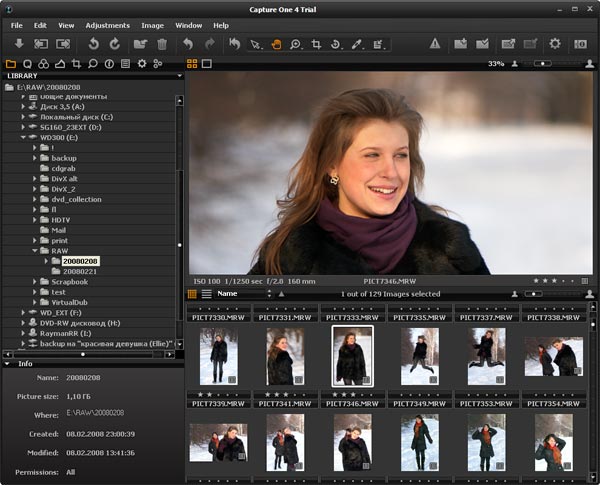
Task: Click the rotate left icon in toolbar
Action: click(x=94, y=44)
